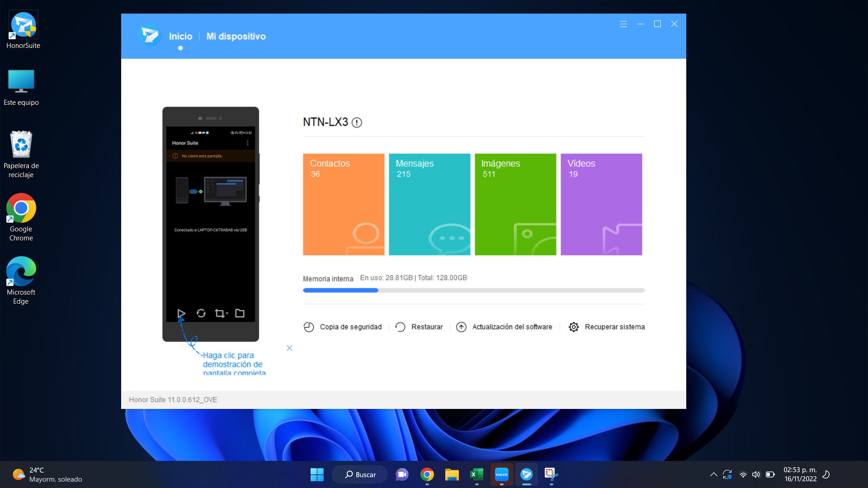Expand the screenshot options arrow beside crop icon
Screen dimensions: 868x488
[x=227, y=313]
